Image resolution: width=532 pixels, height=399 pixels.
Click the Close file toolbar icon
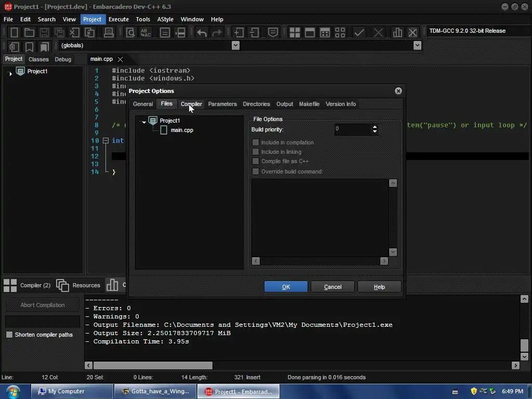click(74, 33)
